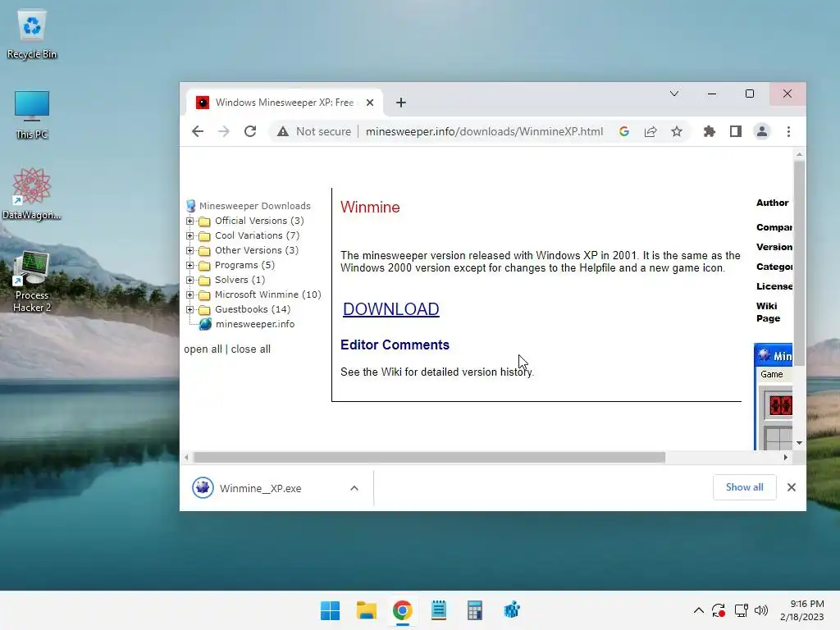Click the address bar URL

click(x=484, y=131)
